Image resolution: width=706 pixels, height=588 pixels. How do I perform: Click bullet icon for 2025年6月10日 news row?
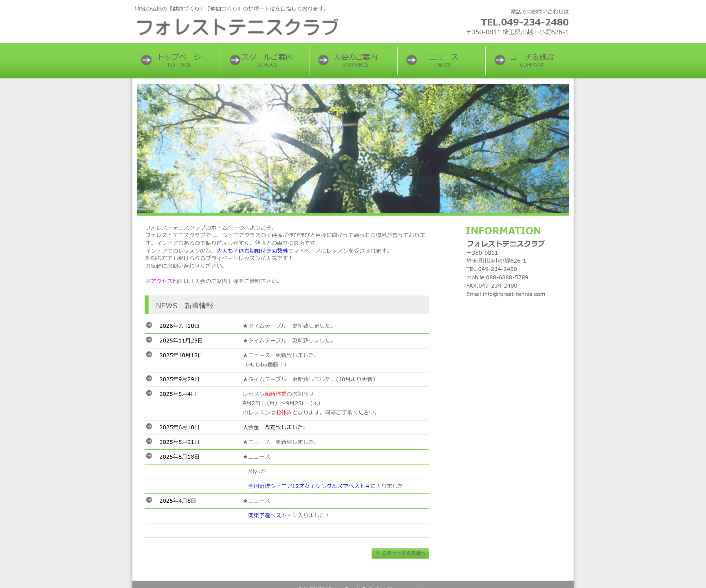[x=149, y=426]
